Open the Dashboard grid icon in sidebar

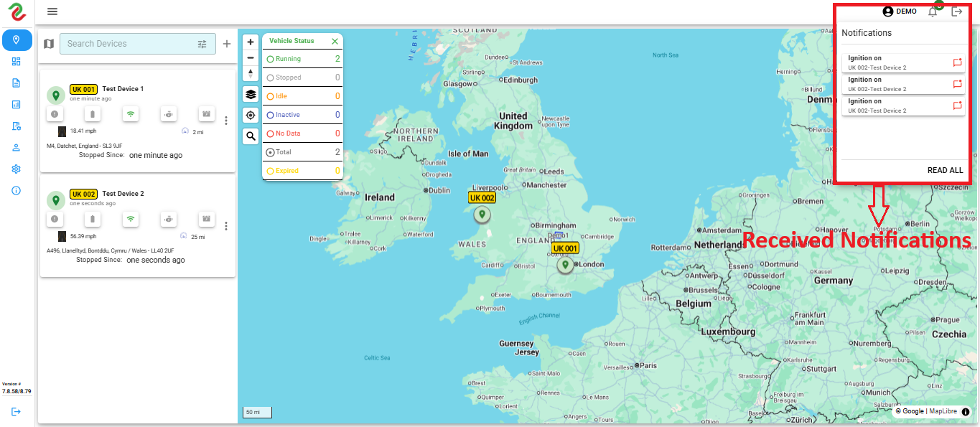click(x=16, y=61)
